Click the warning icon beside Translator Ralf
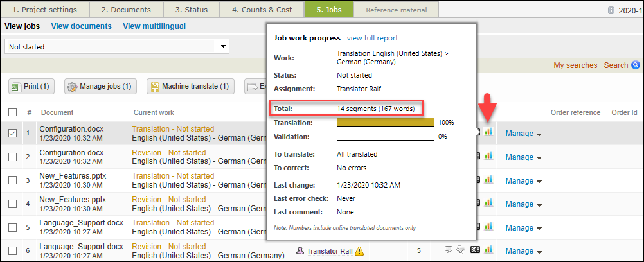This screenshot has height=262, width=644. (x=359, y=251)
